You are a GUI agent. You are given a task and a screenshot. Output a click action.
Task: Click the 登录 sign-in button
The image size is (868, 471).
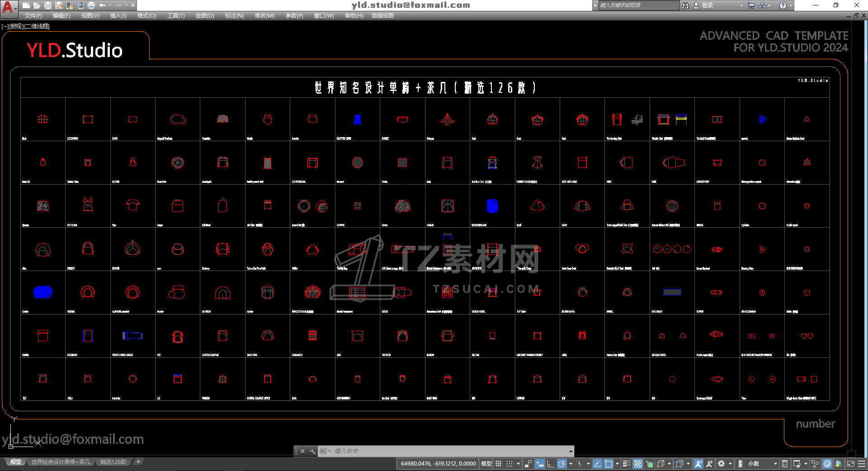[703, 5]
